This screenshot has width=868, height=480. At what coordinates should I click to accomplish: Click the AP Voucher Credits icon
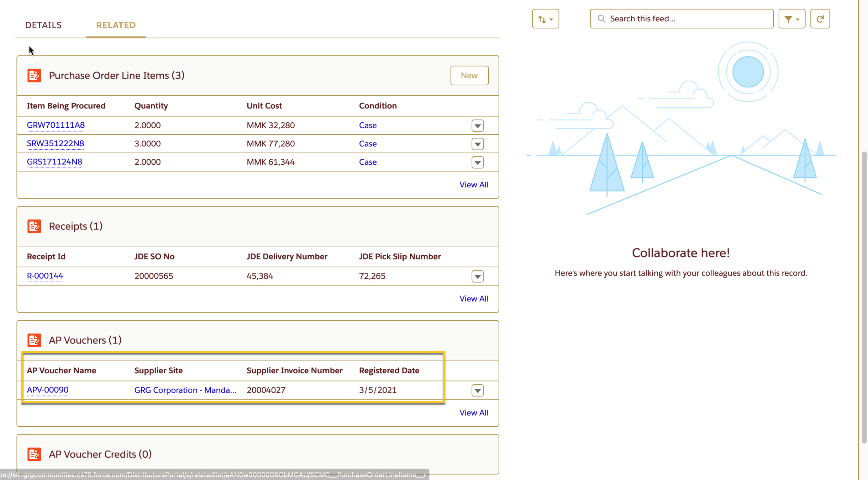[34, 454]
